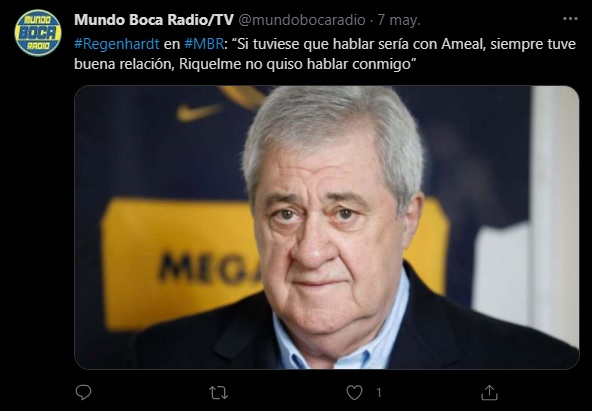Image resolution: width=592 pixels, height=411 pixels.
Task: Visit the Mundo Boca Radio/TV display name
Action: click(x=154, y=20)
